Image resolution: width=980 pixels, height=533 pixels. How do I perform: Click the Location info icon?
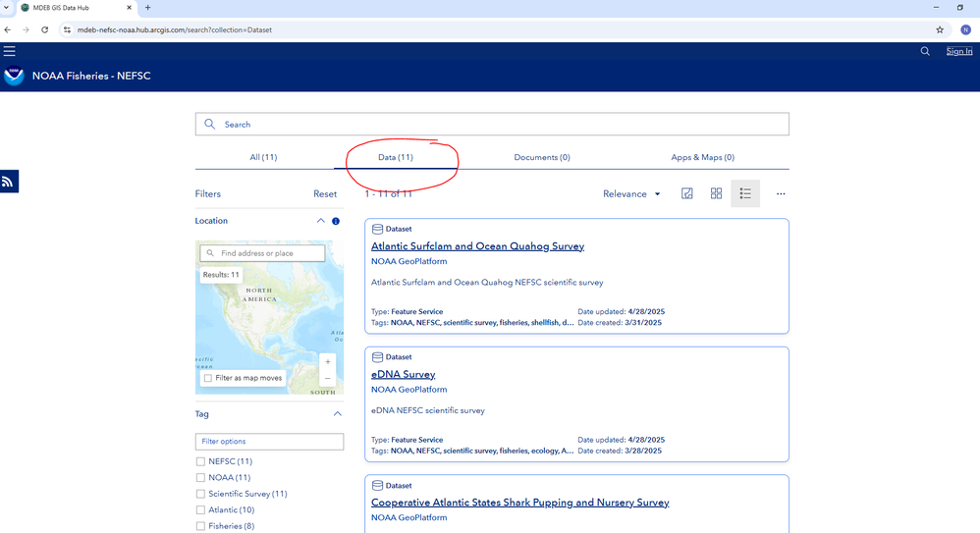(336, 221)
